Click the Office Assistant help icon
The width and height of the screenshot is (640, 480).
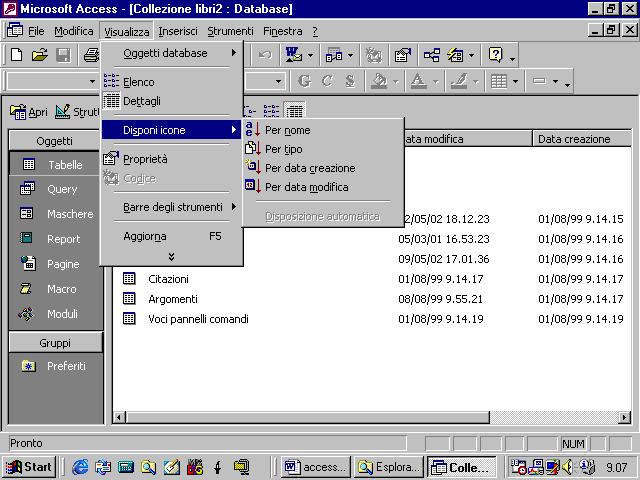coord(496,55)
